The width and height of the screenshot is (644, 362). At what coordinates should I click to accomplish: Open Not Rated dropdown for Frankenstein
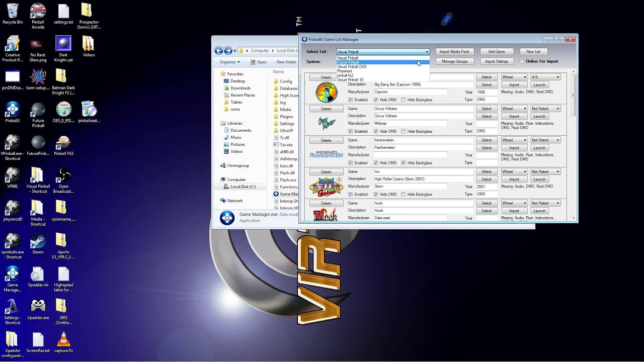[x=545, y=140]
